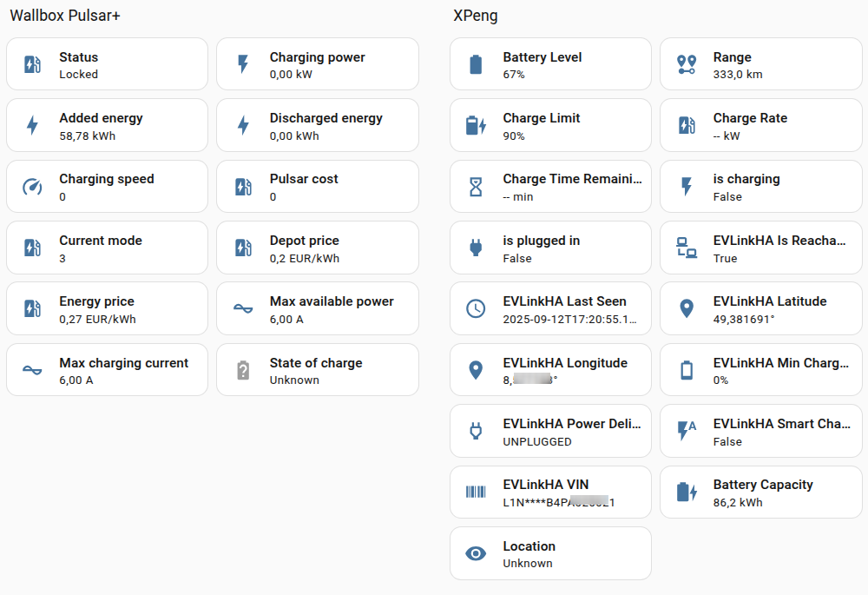The width and height of the screenshot is (868, 595).
Task: Open the Battery Capacity entity card
Action: tap(760, 493)
